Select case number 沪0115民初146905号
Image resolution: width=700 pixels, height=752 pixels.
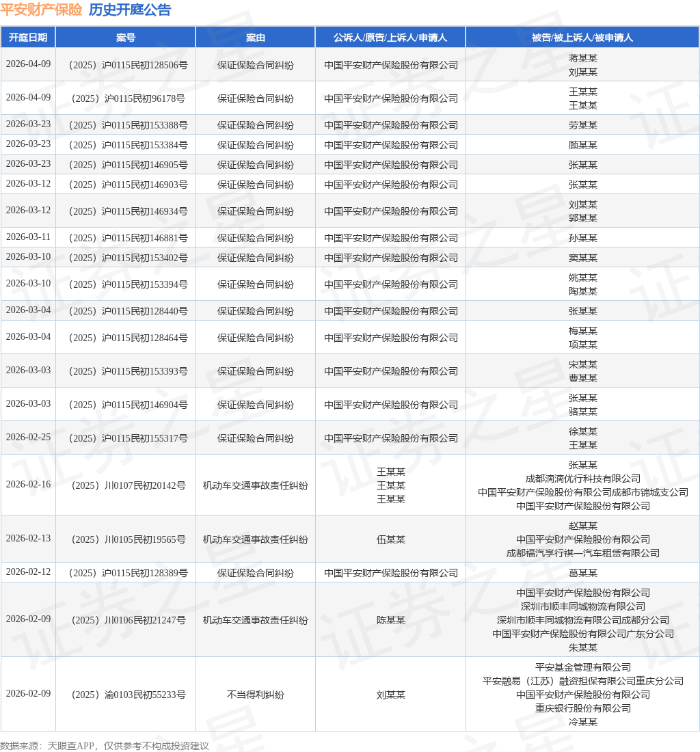click(128, 165)
